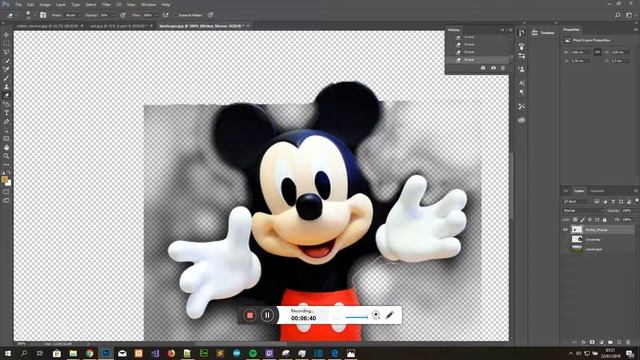The height and width of the screenshot is (360, 640).
Task: Select the Brush tool
Action: (x=6, y=78)
